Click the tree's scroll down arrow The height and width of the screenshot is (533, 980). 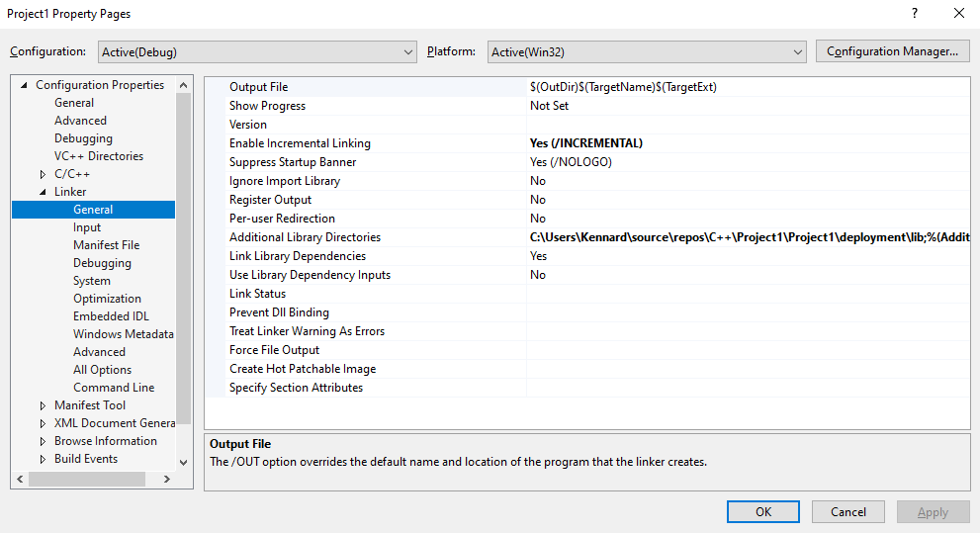click(183, 462)
